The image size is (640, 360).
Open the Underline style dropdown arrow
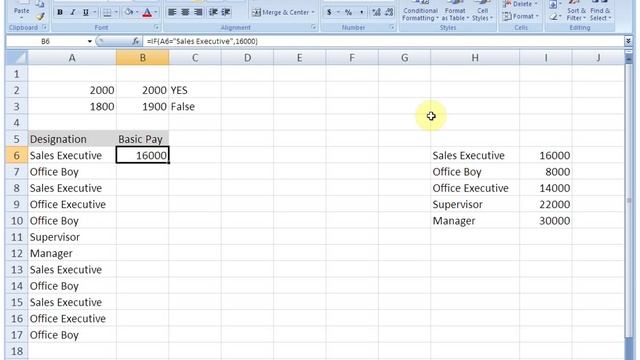click(x=94, y=13)
